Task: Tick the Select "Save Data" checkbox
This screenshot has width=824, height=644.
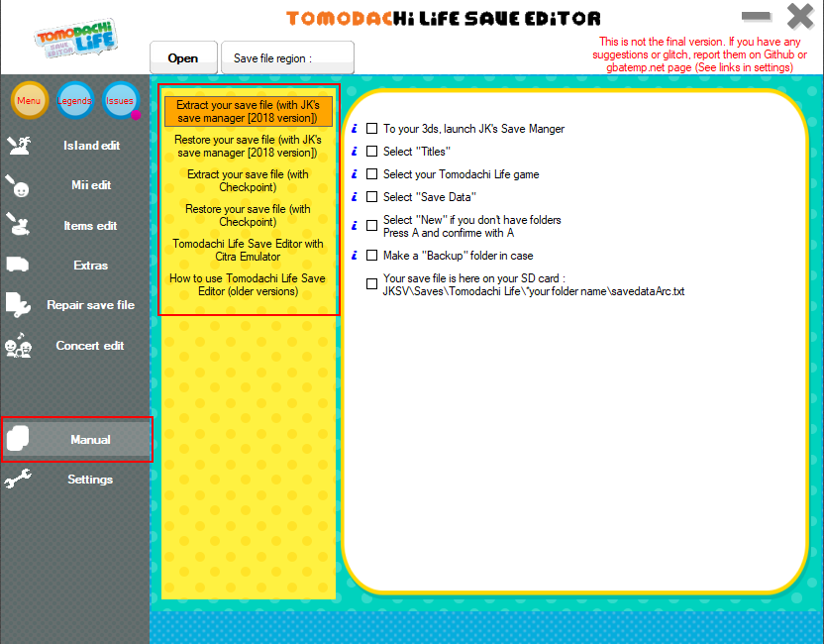Action: pyautogui.click(x=371, y=196)
